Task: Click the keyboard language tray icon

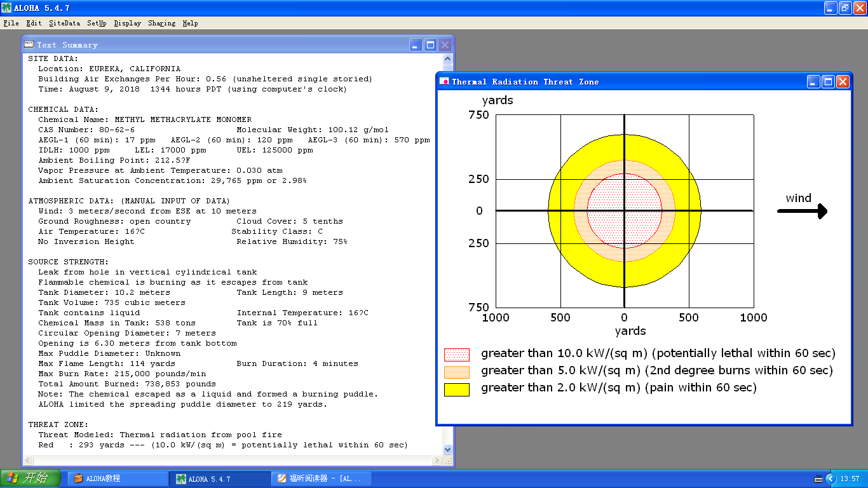Action: point(818,478)
